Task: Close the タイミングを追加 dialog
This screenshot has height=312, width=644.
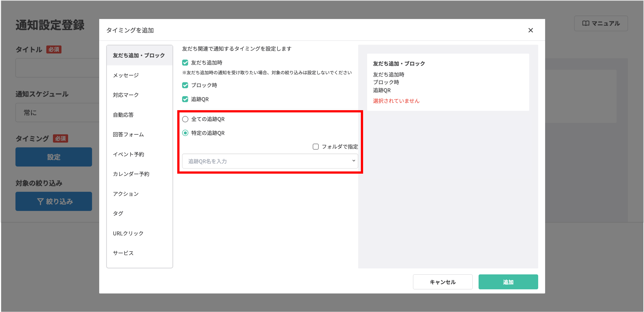Action: tap(531, 30)
